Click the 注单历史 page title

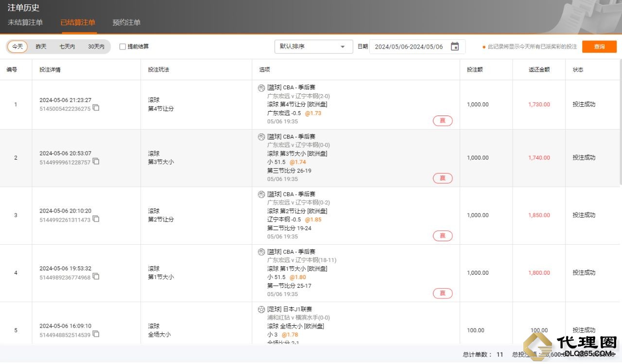click(x=24, y=8)
